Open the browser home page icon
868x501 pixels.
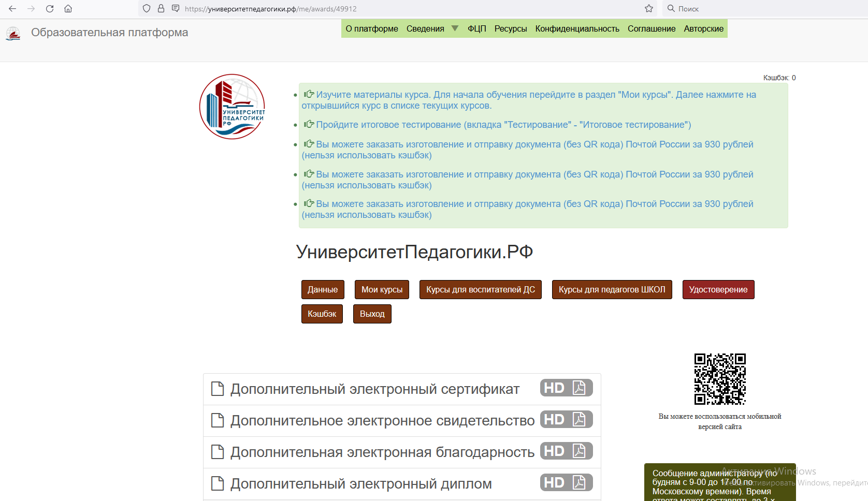tap(68, 9)
